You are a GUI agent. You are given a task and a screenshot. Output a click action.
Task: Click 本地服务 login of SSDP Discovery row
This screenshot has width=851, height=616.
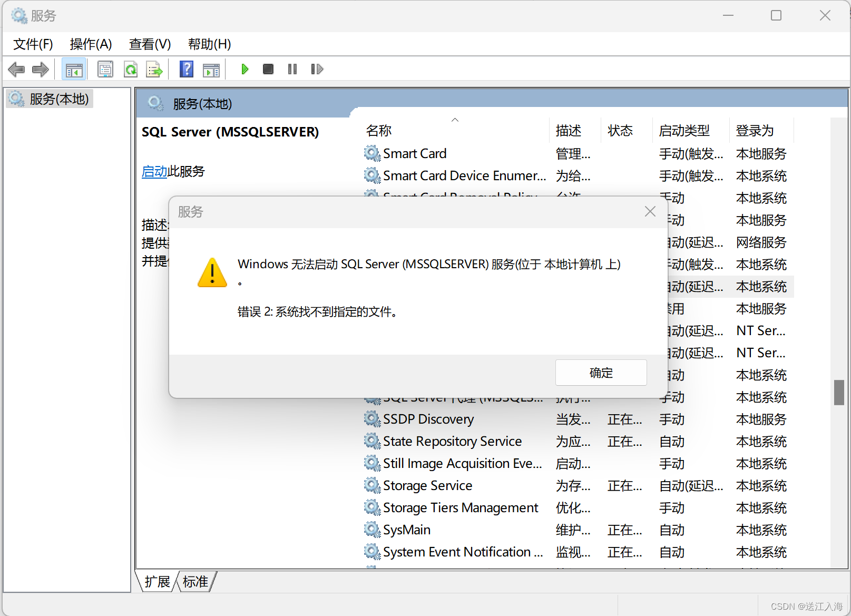pos(761,419)
